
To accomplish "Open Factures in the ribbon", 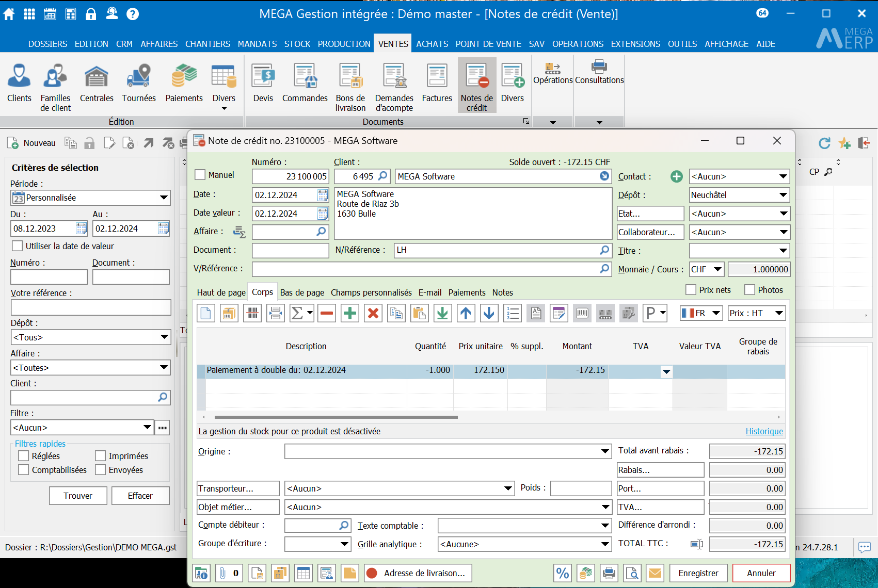I will [437, 84].
